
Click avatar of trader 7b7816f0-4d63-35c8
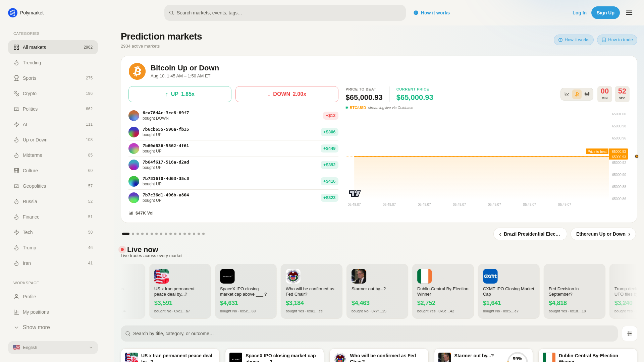pos(134,181)
